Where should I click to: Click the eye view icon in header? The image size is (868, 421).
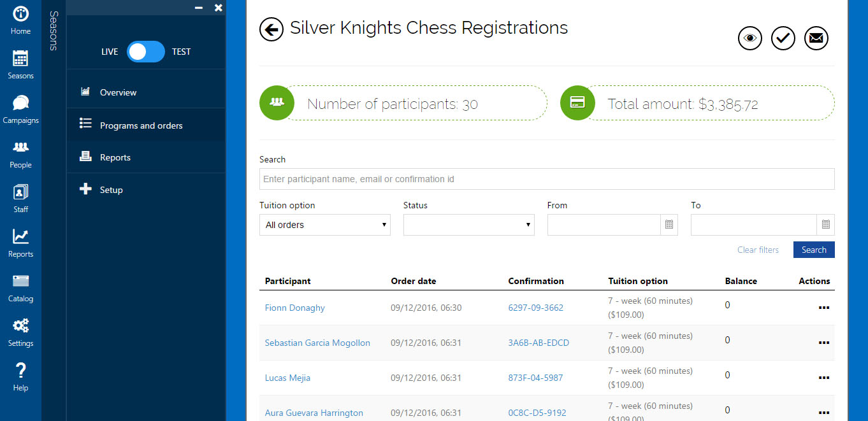(750, 39)
